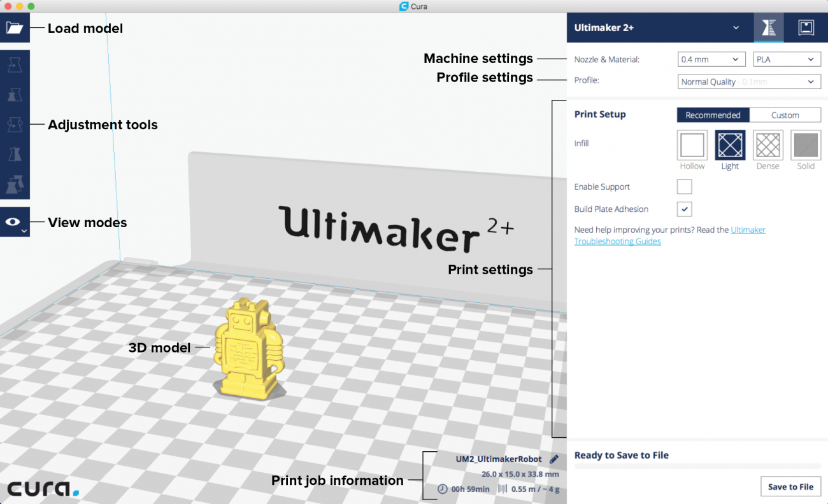Screen dimensions: 828x504
Task: Click the UM2_UltimakerRobot job name
Action: click(x=499, y=459)
